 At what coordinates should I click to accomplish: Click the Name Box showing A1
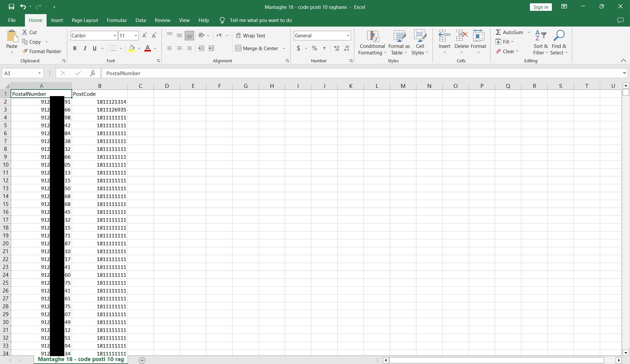coord(20,73)
